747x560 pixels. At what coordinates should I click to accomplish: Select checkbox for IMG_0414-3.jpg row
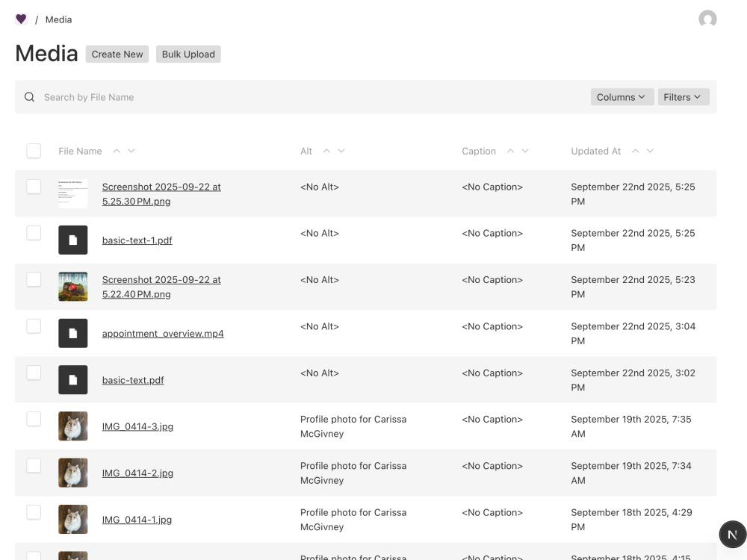(x=34, y=419)
